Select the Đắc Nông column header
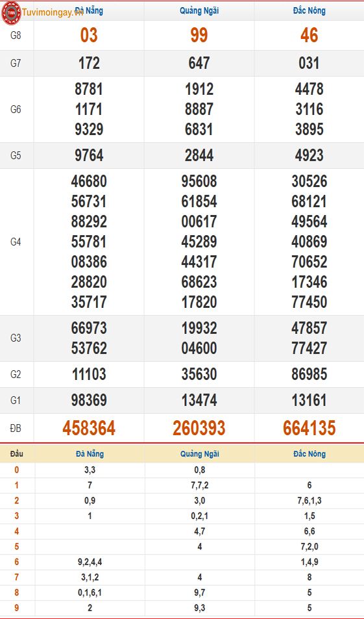This screenshot has height=619, width=364. click(309, 10)
